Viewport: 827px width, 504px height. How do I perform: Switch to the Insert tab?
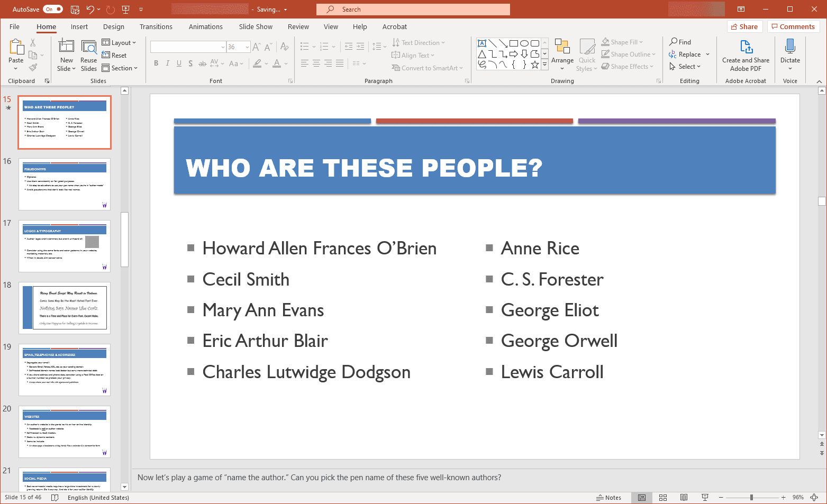(79, 26)
